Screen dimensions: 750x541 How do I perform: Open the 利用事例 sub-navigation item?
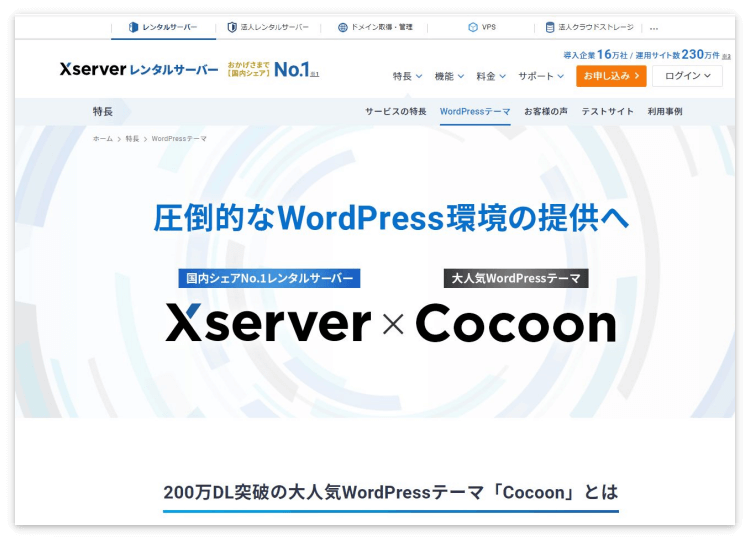pyautogui.click(x=665, y=111)
